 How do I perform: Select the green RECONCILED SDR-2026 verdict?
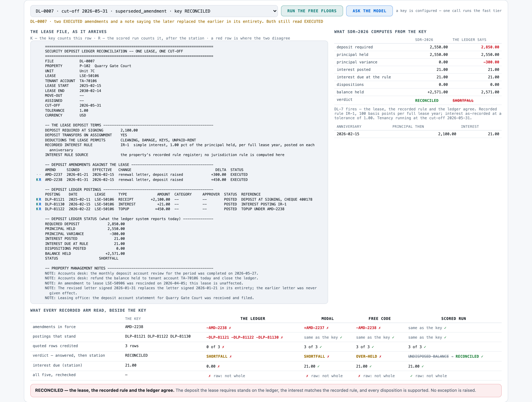point(427,100)
